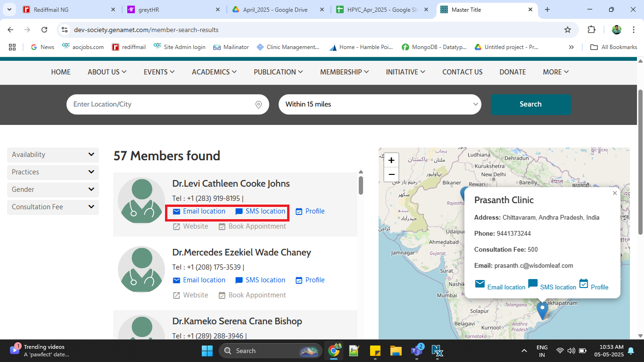Click the member list scrollbar
Screen dimensions: 644x362
coord(361,185)
